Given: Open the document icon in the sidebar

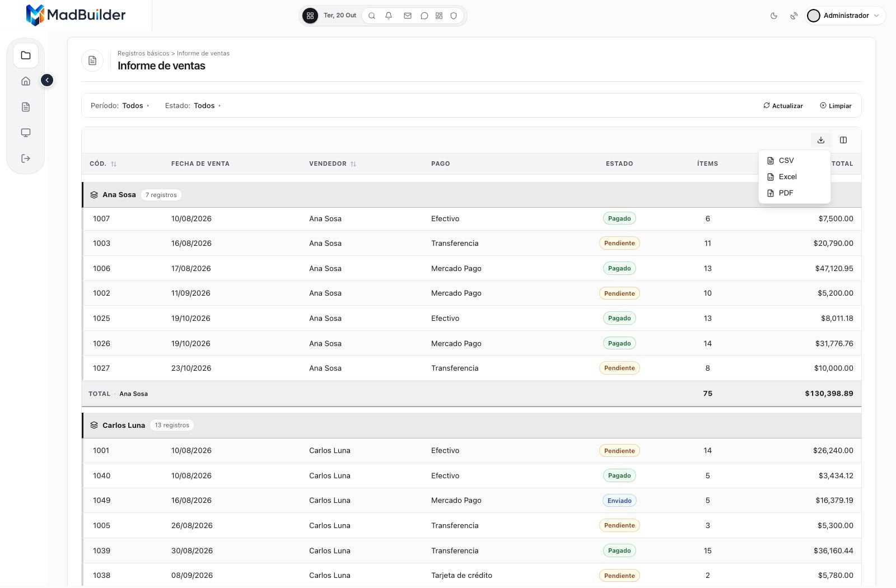Looking at the screenshot, I should point(26,107).
